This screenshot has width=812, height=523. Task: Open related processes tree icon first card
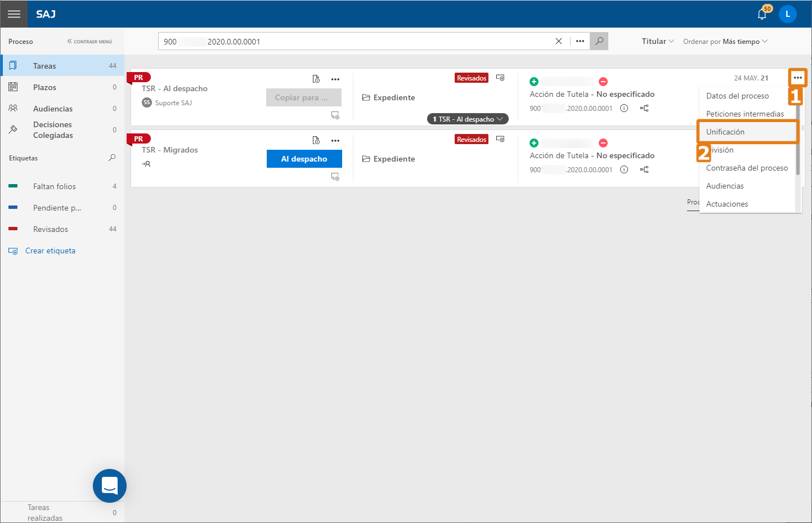(644, 108)
